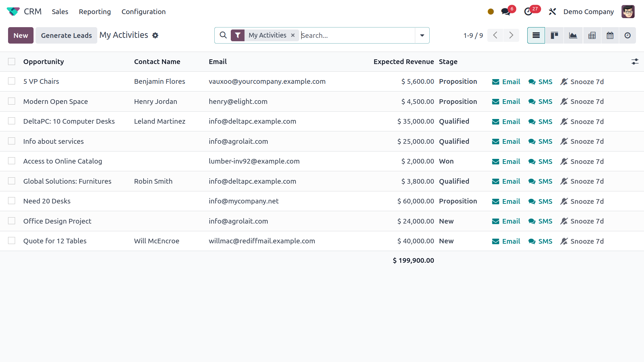Screen dimensions: 644x362
Task: Open the filter funnel dropdown in search bar
Action: pos(238,35)
